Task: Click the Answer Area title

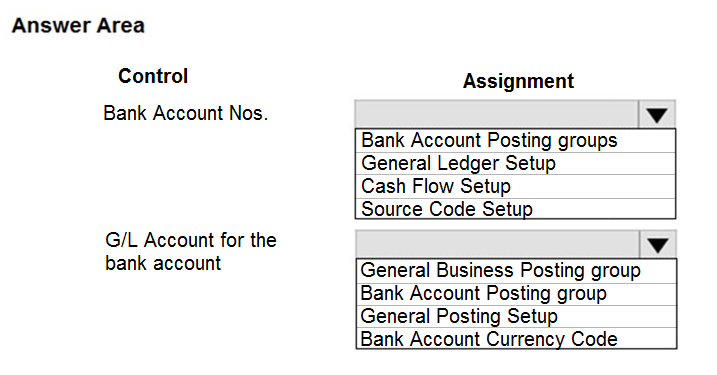Action: click(x=78, y=25)
